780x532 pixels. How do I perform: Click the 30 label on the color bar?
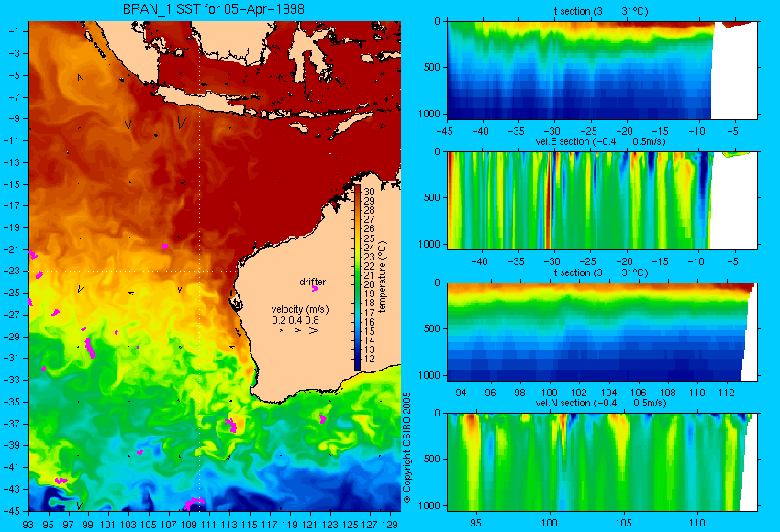[369, 192]
